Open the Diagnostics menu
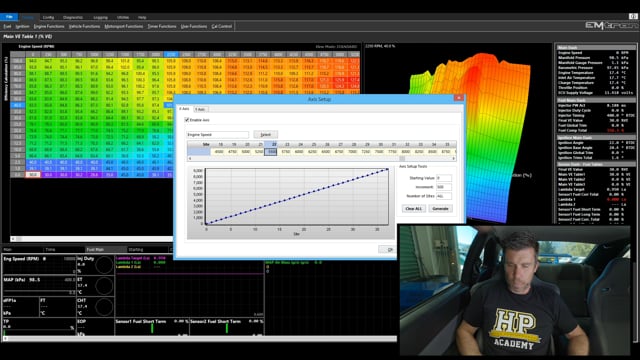 (x=73, y=18)
